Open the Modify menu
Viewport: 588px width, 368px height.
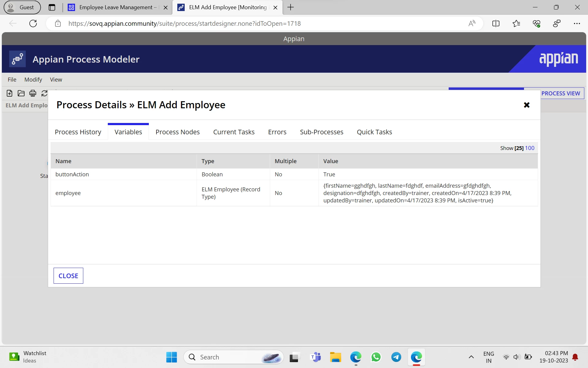click(x=33, y=79)
